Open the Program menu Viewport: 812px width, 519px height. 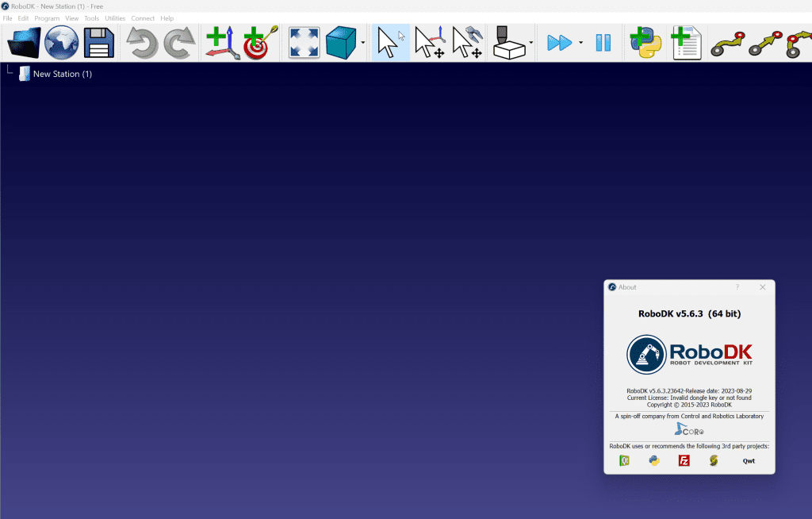coord(47,18)
